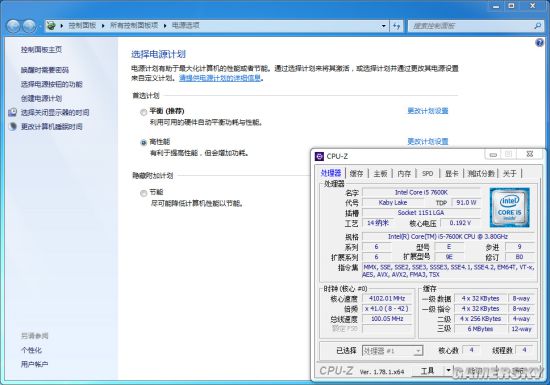The image size is (550, 385).
Task: Switch to the 缓存 tab in CPU-Z
Action: tap(356, 173)
